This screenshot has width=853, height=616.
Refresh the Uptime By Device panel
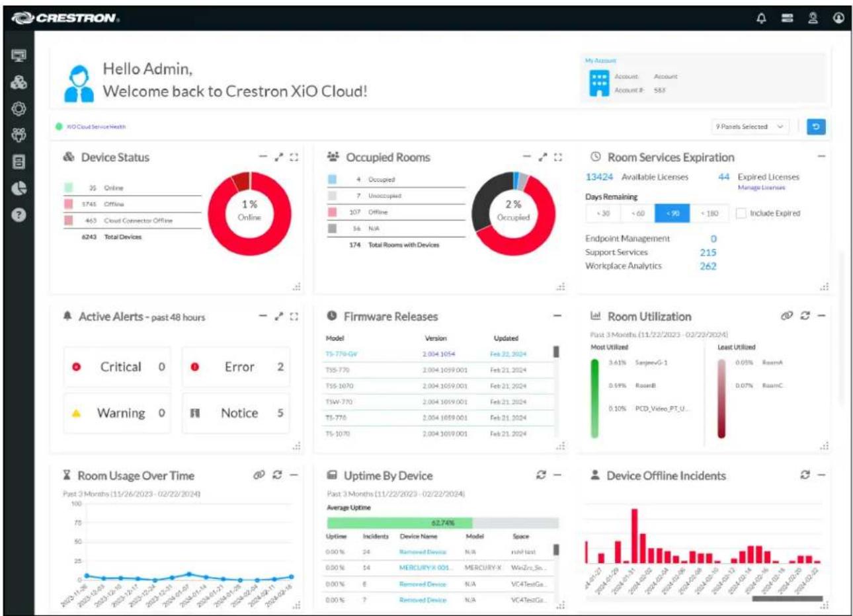(541, 475)
